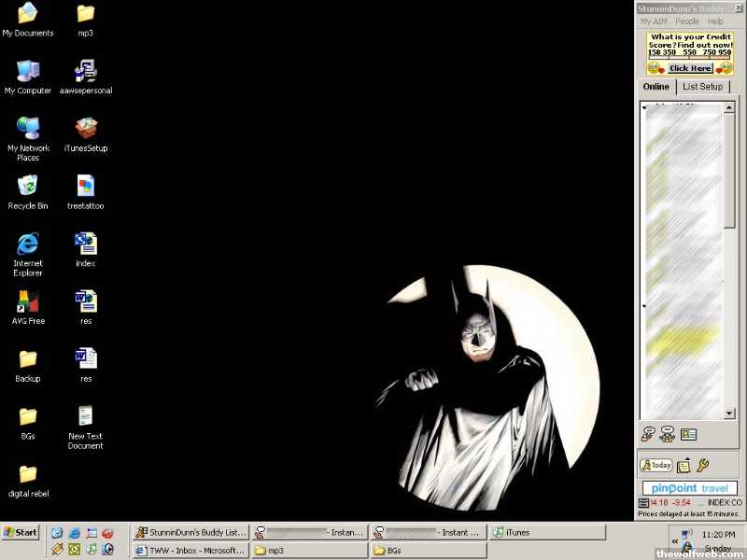Click the Send Instant Message icon
Viewport: 747px width, 560px height.
pos(648,434)
